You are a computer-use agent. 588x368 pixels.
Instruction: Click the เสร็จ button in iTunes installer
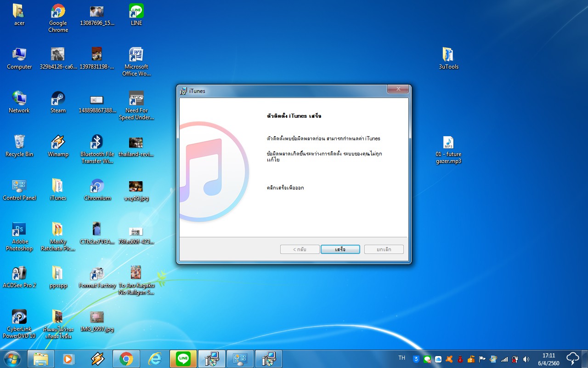point(340,249)
